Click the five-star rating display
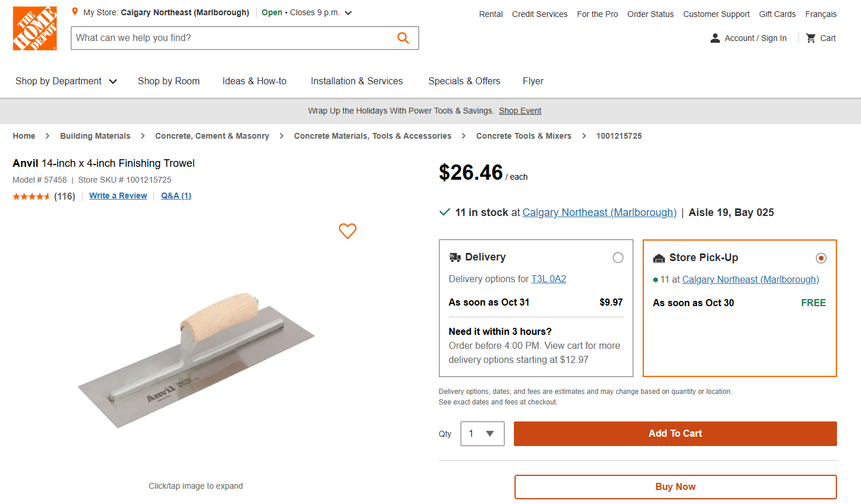Image resolution: width=861 pixels, height=504 pixels. coord(32,196)
